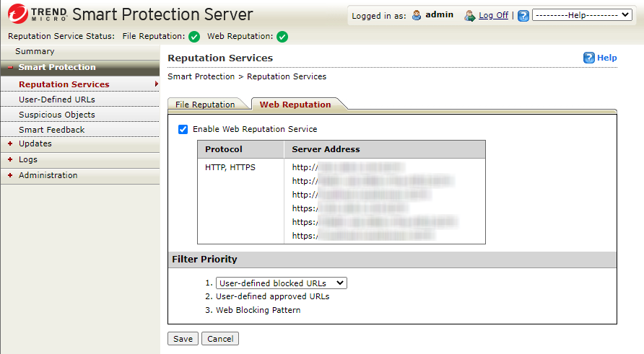The height and width of the screenshot is (354, 644).
Task: Click the Trend Micro logo icon
Action: coord(19,14)
